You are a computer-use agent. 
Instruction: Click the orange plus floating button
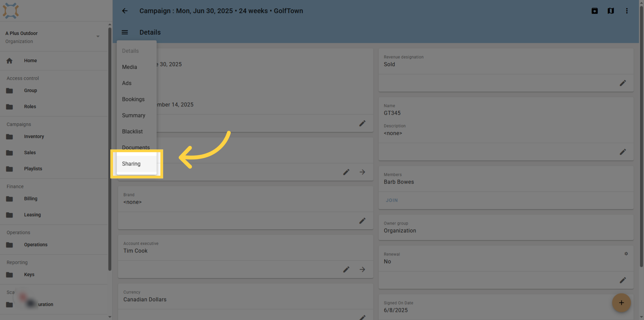(x=621, y=303)
